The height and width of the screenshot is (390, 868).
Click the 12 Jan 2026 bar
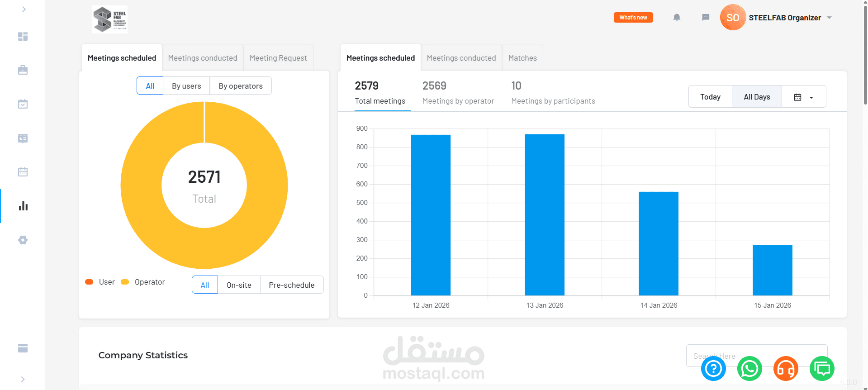pos(431,215)
